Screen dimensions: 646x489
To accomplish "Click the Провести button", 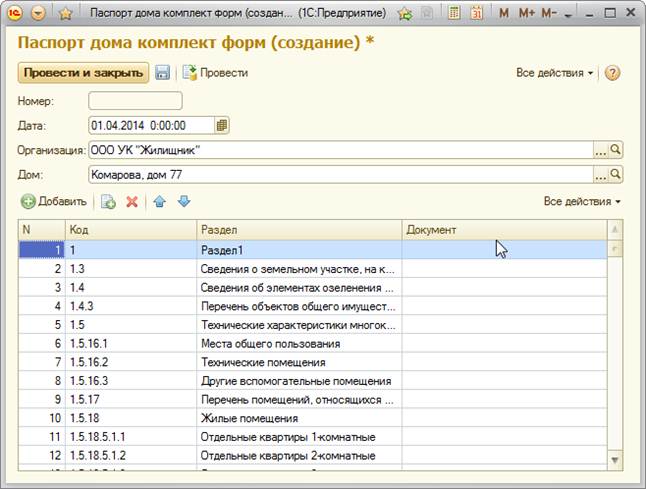I will [x=215, y=73].
